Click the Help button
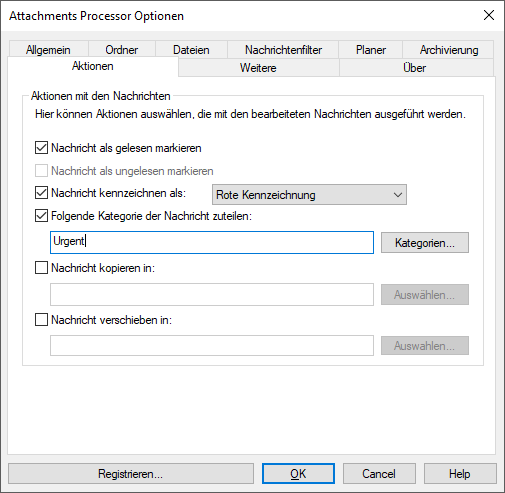Viewport: 505px width, 493px height. (460, 474)
